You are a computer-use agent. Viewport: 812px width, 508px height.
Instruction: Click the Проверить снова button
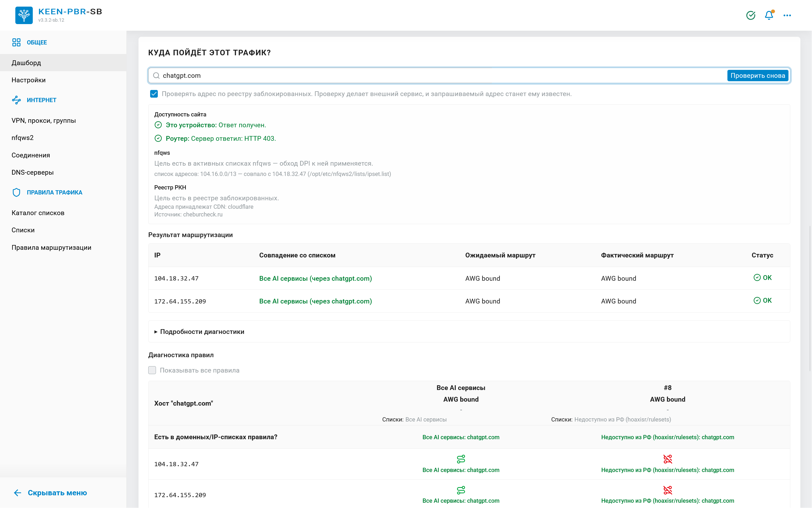click(758, 76)
